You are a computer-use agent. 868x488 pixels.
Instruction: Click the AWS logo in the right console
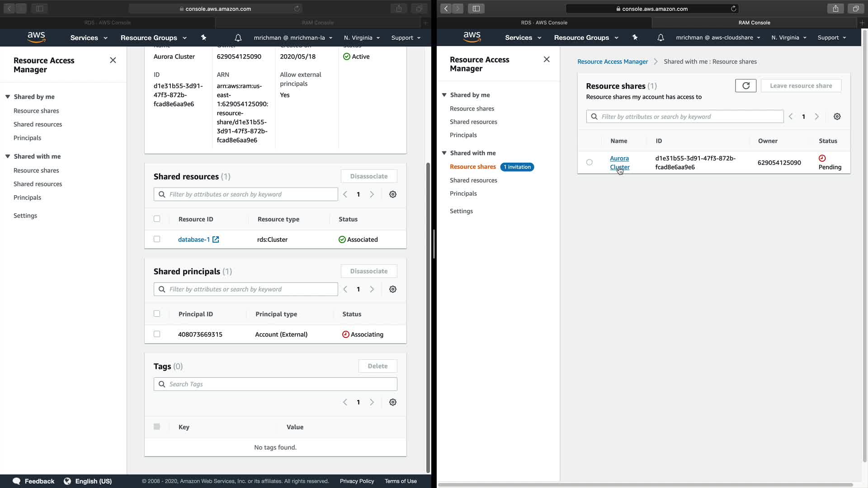coord(472,37)
